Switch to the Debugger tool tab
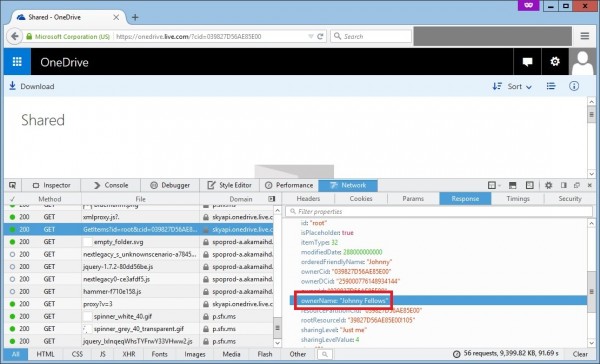 (x=170, y=185)
